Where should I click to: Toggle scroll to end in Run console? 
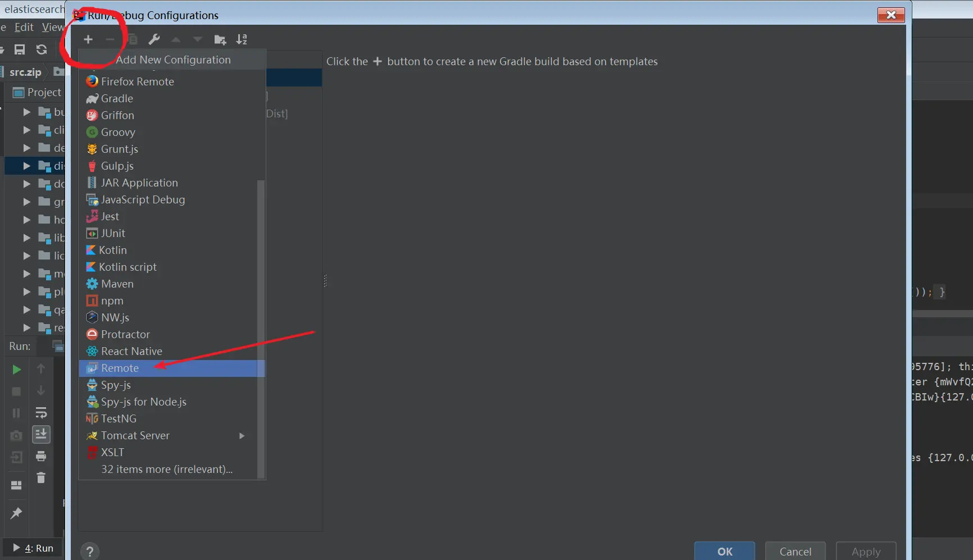[41, 434]
